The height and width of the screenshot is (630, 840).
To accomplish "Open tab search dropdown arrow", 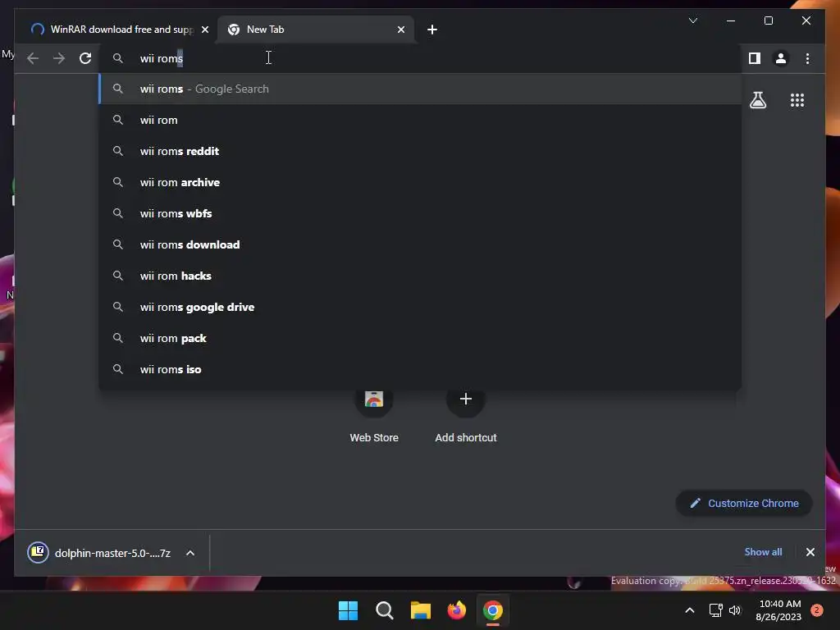I will click(x=692, y=21).
